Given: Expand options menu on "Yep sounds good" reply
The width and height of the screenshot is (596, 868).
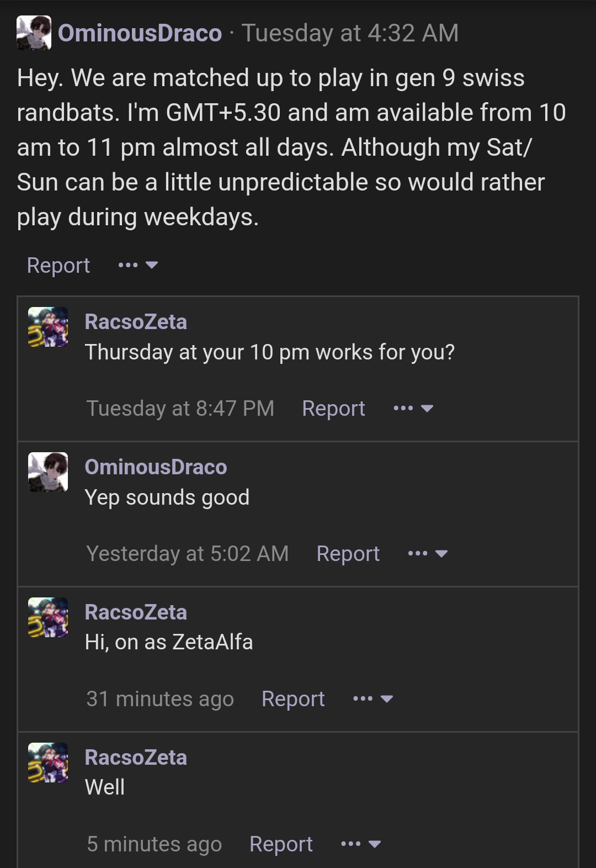Looking at the screenshot, I should (428, 554).
